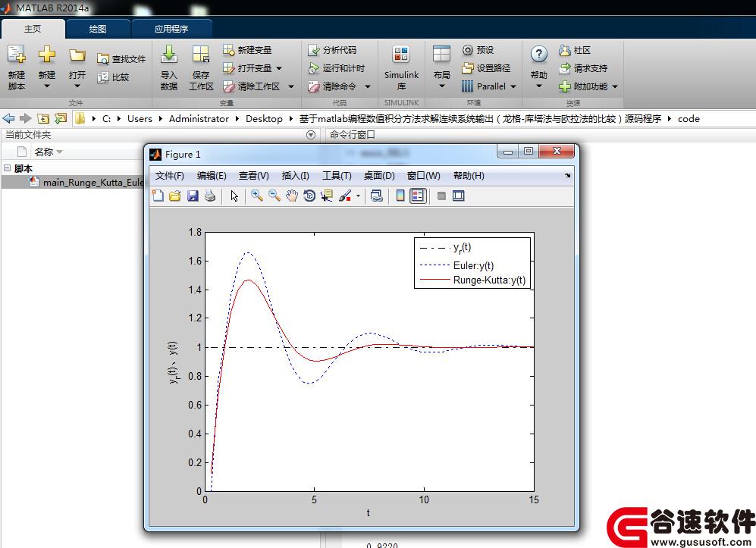Click the Hide Plot Tools icon
756x548 pixels.
pos(441,196)
